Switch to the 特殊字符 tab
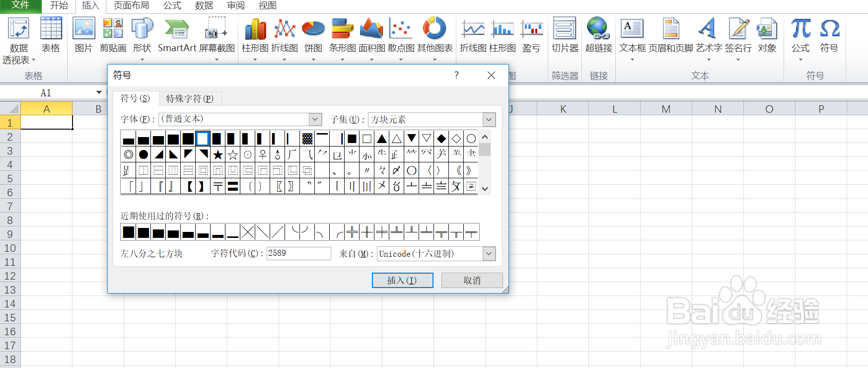This screenshot has height=368, width=868. [190, 98]
